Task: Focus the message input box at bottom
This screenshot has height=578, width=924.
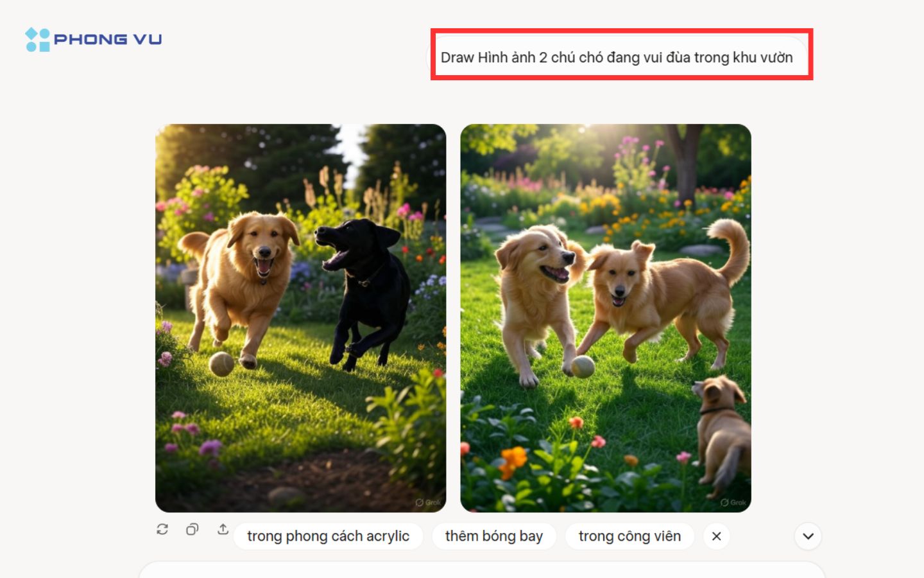Action: (481, 570)
